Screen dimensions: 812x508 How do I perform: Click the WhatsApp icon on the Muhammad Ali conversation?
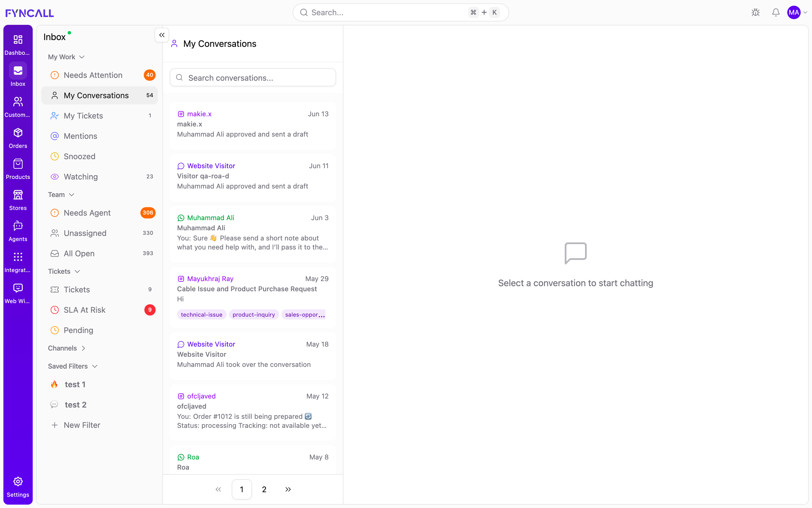[x=181, y=218]
